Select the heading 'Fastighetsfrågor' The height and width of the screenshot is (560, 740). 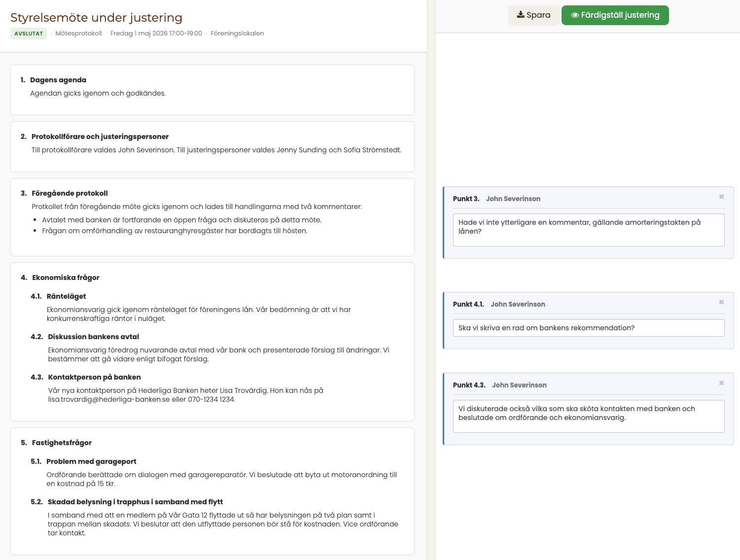[62, 443]
